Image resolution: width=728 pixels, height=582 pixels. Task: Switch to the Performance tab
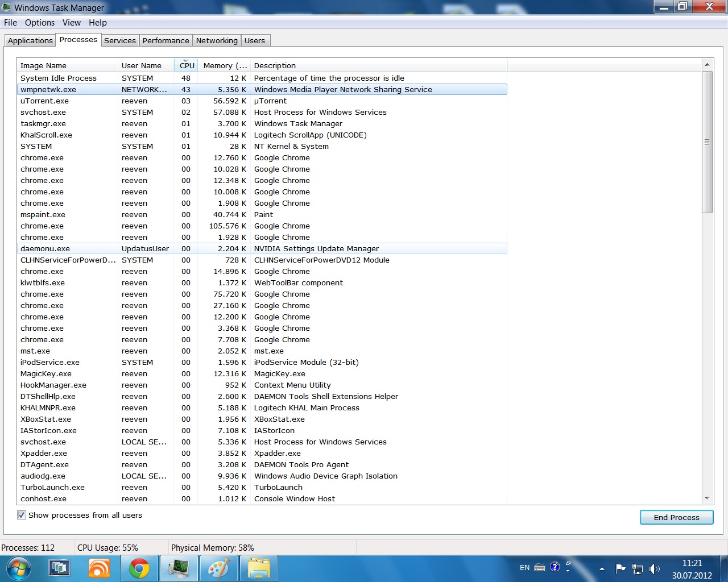click(166, 40)
